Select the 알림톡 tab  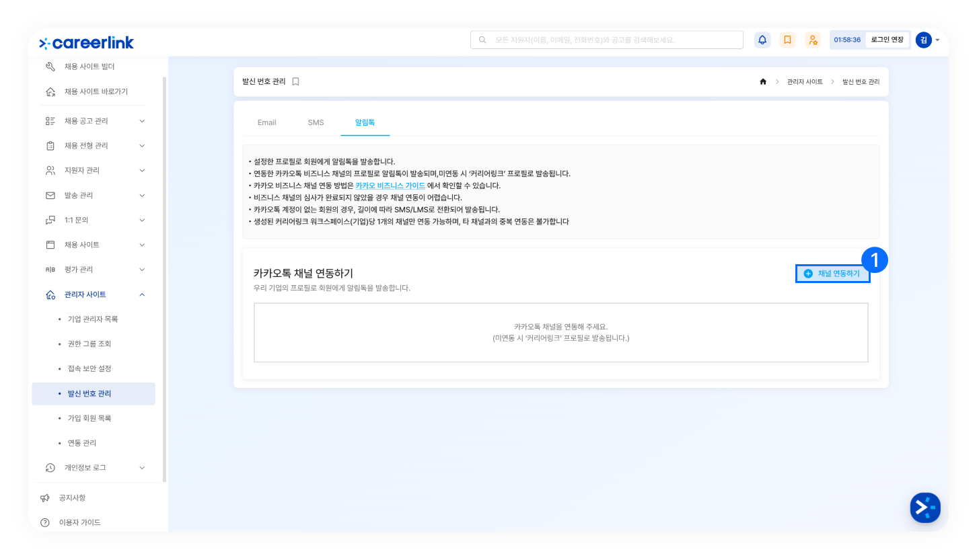[x=365, y=122]
